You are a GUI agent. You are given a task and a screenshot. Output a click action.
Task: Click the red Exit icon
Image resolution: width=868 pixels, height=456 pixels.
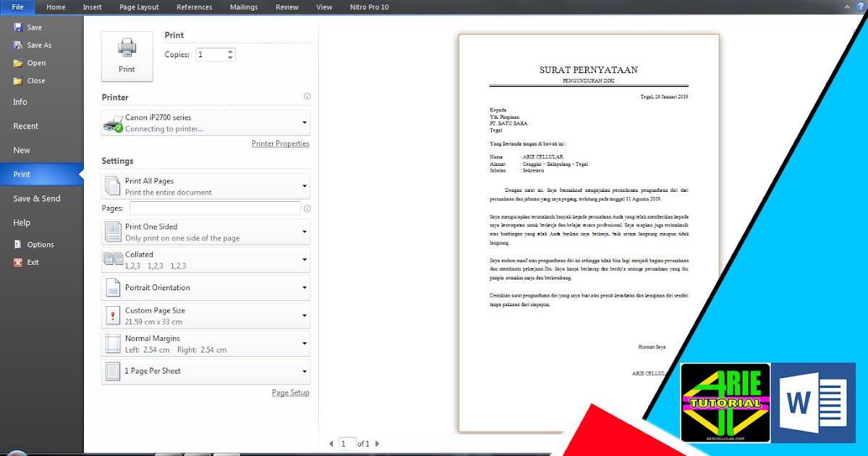[x=18, y=263]
